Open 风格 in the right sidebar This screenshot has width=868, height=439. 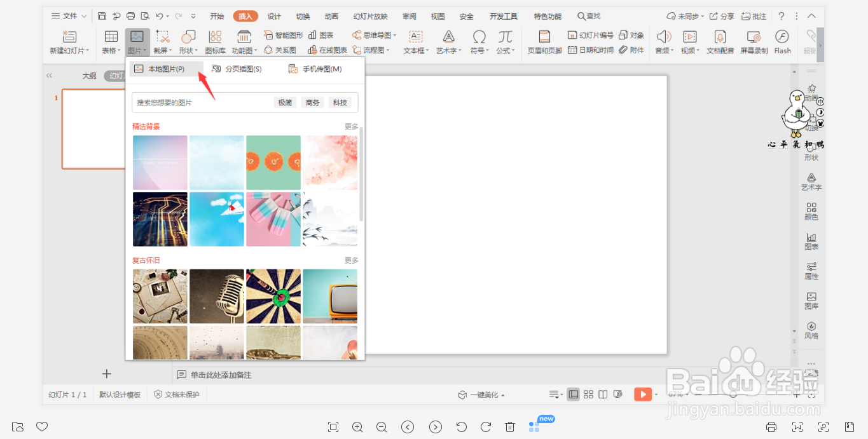tap(811, 330)
